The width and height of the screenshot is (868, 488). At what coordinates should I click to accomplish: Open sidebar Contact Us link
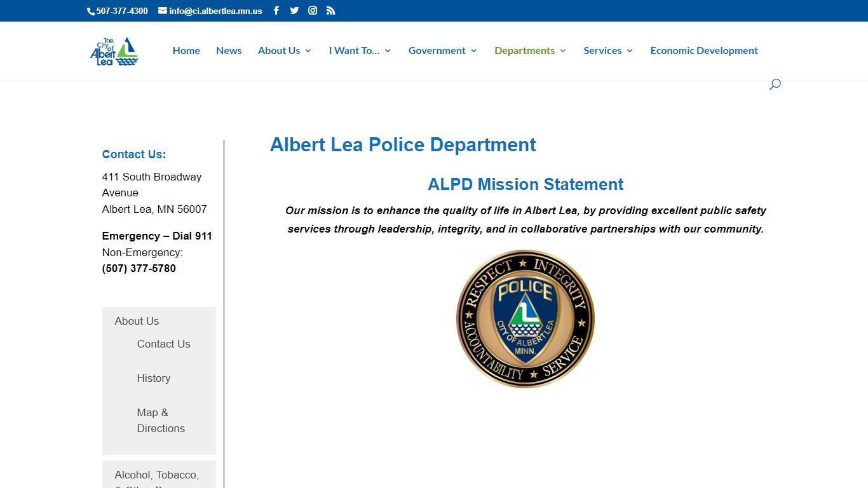point(163,344)
